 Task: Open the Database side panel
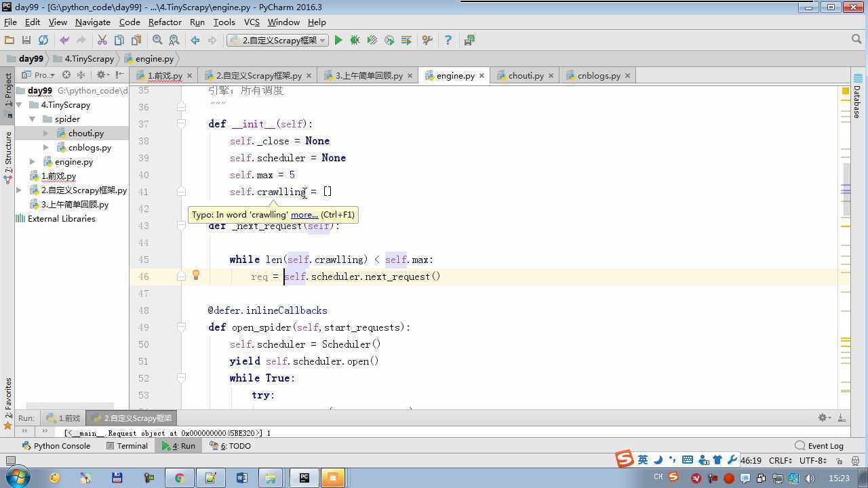[858, 96]
